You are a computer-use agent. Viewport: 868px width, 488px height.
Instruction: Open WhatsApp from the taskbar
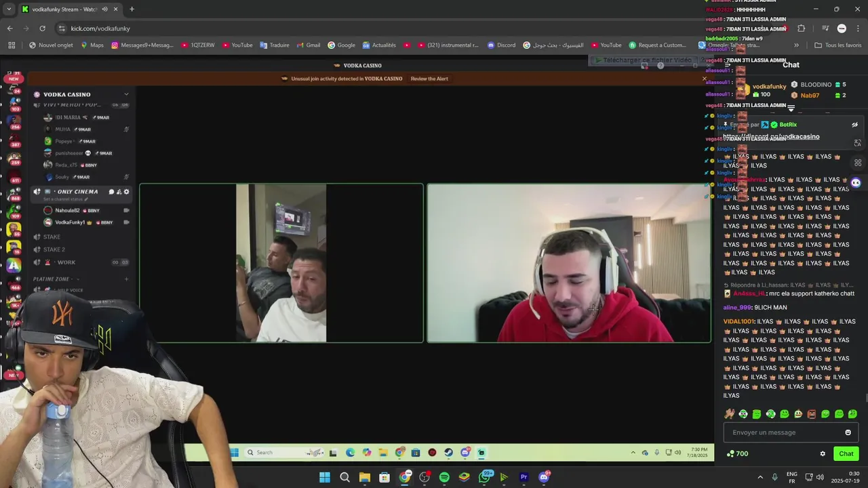[x=484, y=477]
